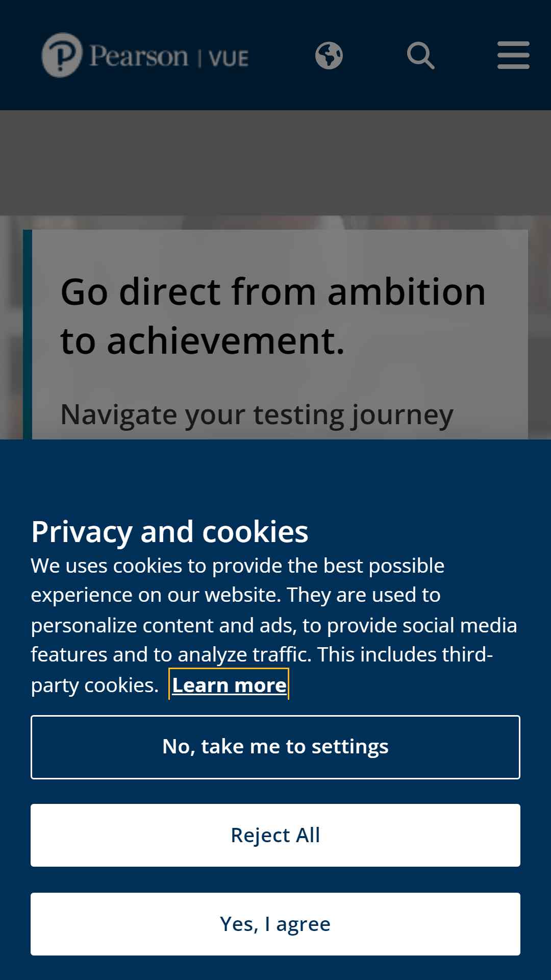
Task: Click the cookie description paragraph text
Action: 274,625
